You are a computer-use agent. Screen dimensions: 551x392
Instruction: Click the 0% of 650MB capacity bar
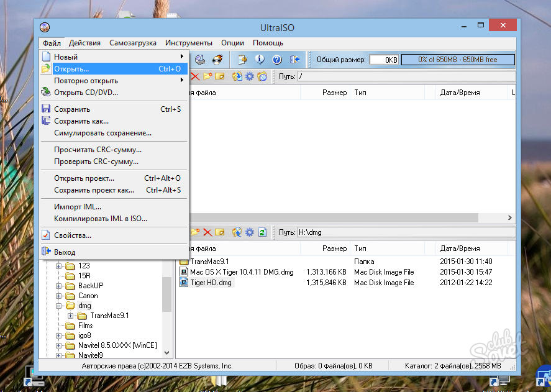tap(458, 60)
